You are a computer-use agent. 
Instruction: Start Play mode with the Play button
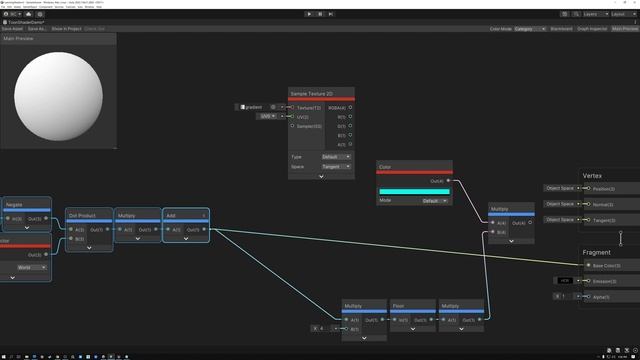tap(309, 14)
